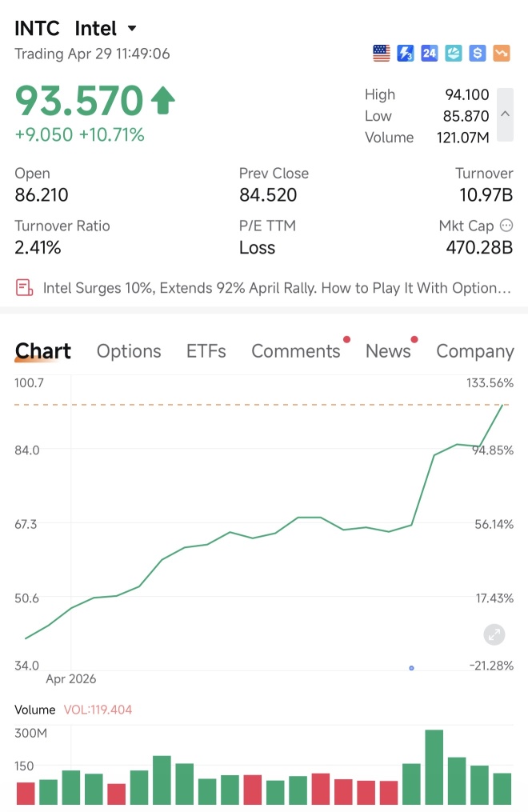The image size is (528, 812).
Task: Open the Comments tab
Action: coord(296,351)
